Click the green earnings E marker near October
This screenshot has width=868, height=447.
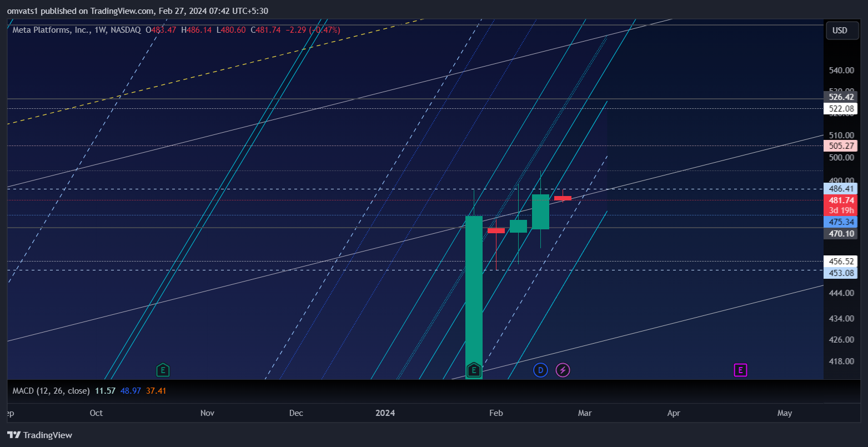tap(162, 370)
